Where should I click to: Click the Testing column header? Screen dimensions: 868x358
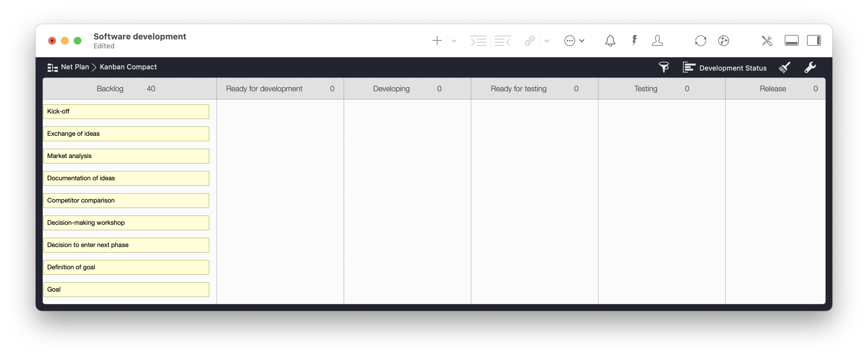(x=662, y=89)
